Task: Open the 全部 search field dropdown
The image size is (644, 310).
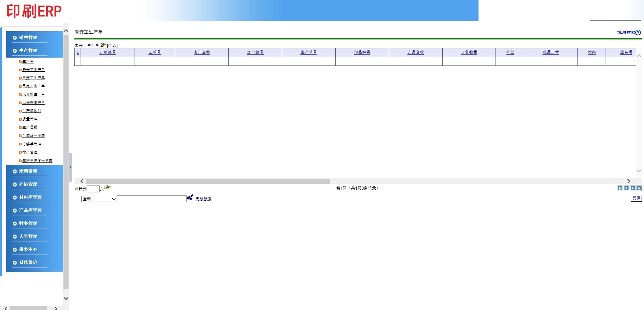Action: (99, 199)
